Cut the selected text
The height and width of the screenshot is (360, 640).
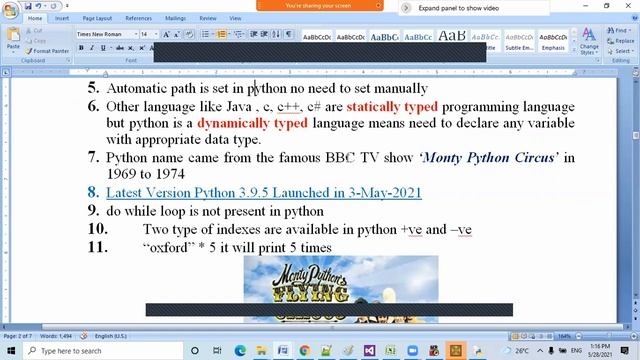34,31
